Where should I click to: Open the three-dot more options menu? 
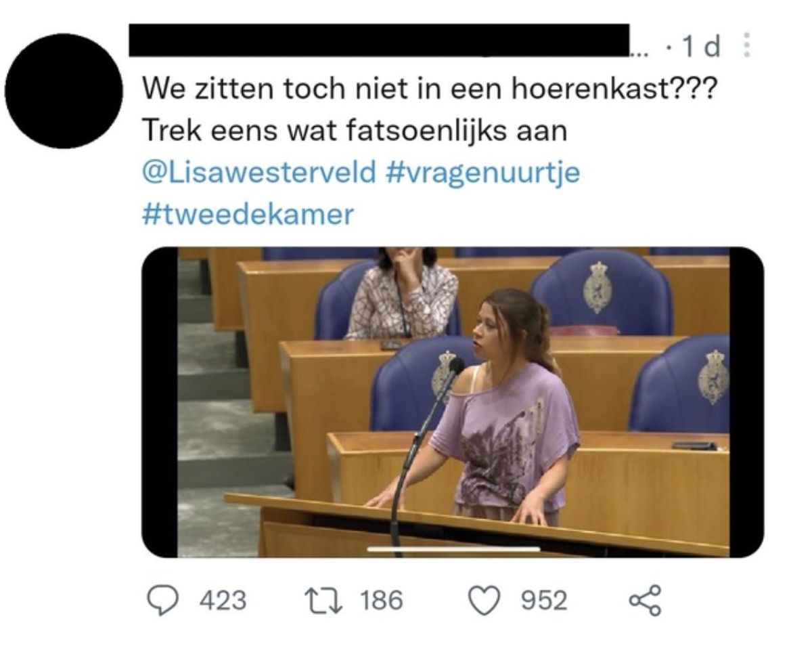(x=747, y=46)
